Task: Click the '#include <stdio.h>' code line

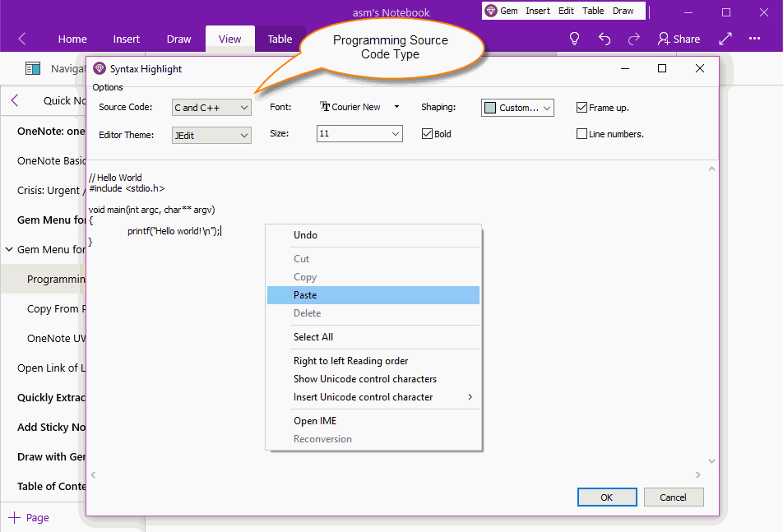Action: [127, 188]
